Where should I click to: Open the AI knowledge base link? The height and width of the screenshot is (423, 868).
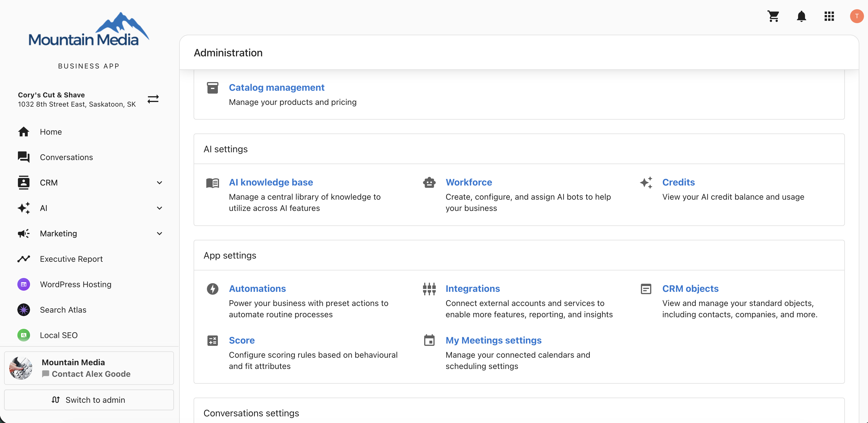point(270,182)
